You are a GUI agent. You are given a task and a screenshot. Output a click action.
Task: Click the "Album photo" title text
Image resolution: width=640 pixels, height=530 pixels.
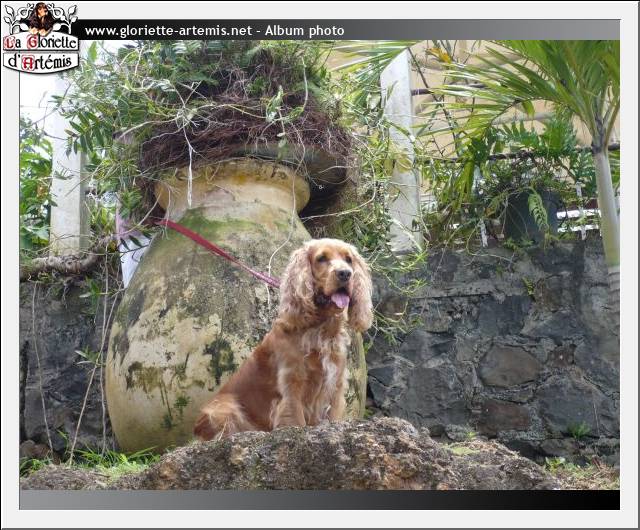click(x=304, y=31)
